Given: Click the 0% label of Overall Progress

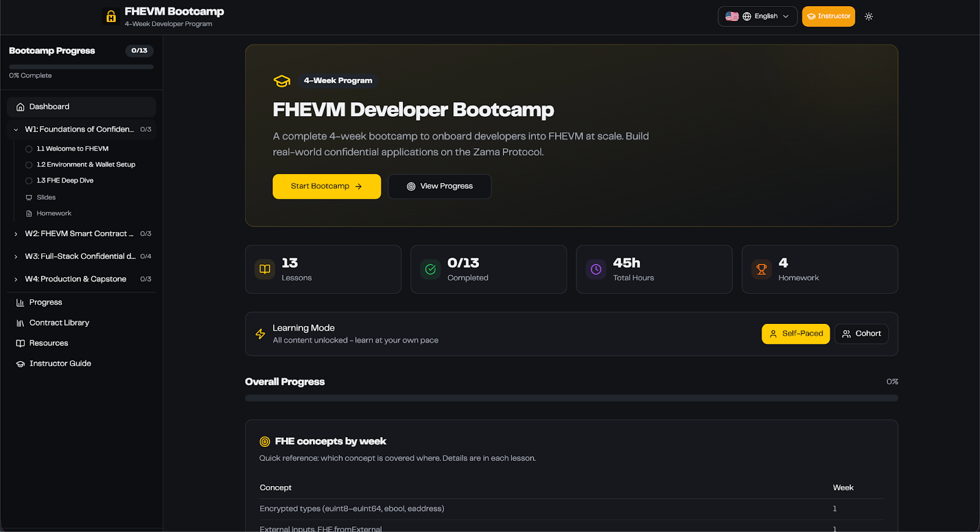Looking at the screenshot, I should tap(892, 382).
